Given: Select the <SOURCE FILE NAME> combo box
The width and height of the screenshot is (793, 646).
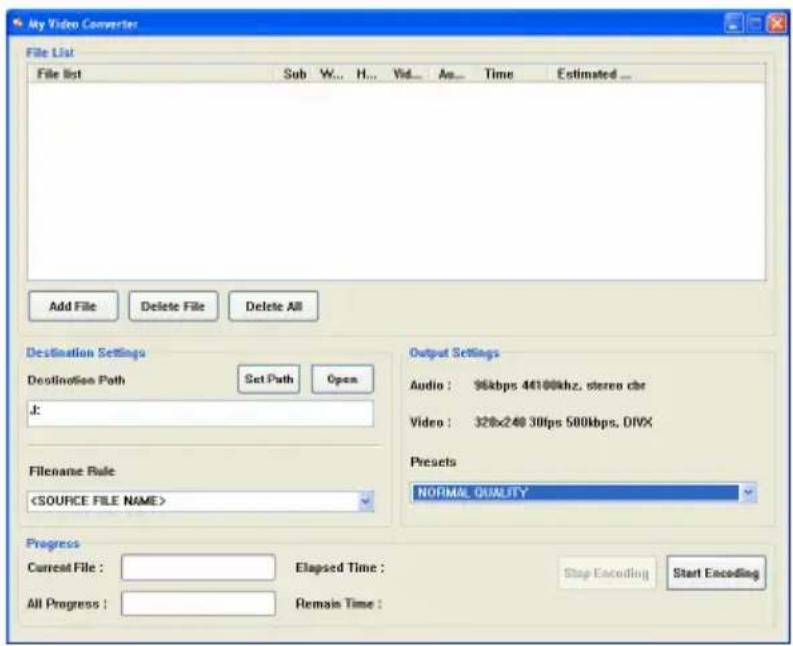Looking at the screenshot, I should [x=200, y=501].
